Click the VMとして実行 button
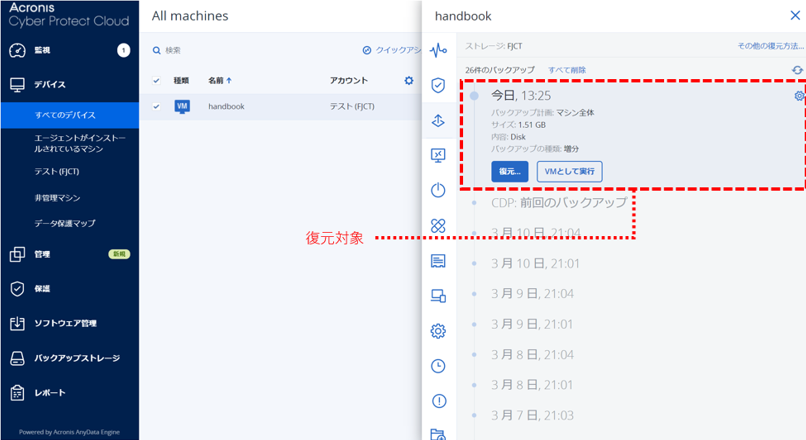Image resolution: width=806 pixels, height=440 pixels. 569,171
